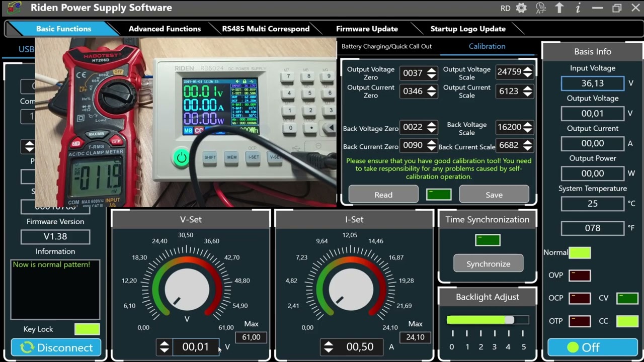This screenshot has width=644, height=362.
Task: Click the I-Set dial knob
Action: click(x=351, y=289)
